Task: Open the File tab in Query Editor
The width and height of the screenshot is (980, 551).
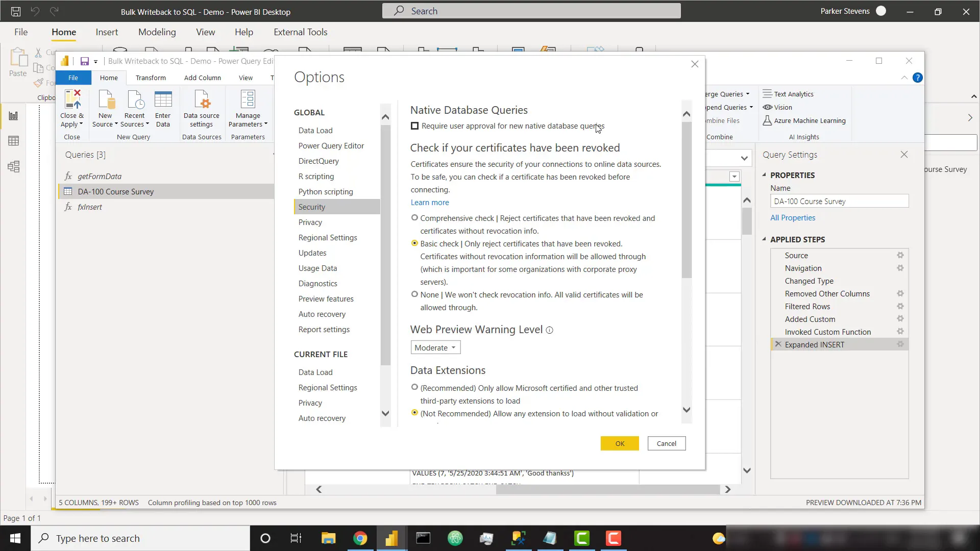Action: pyautogui.click(x=73, y=78)
